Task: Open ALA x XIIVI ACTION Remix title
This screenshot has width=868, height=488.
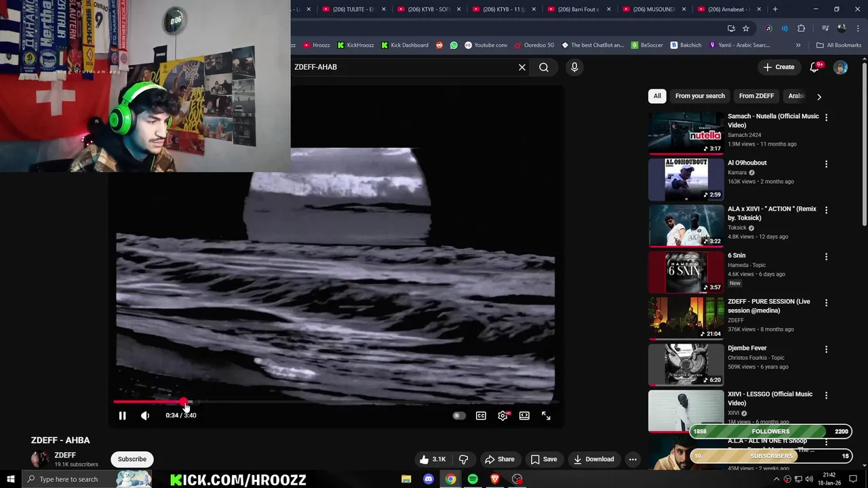Action: 772,213
